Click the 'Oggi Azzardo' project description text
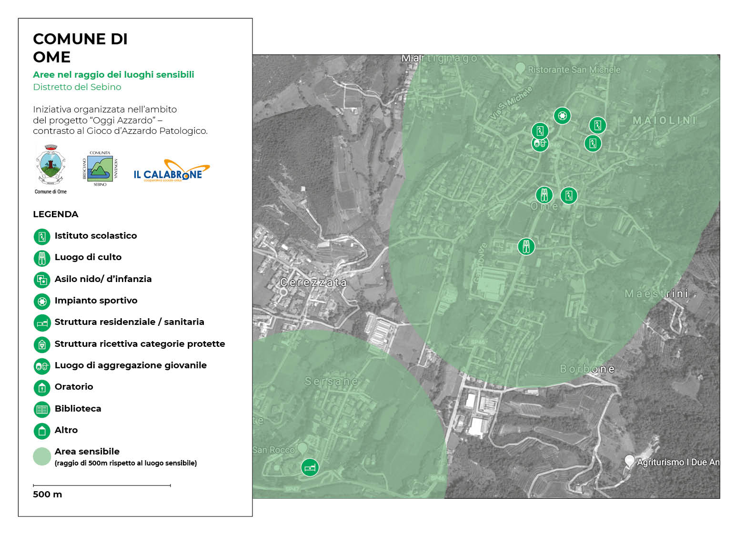 (120, 120)
